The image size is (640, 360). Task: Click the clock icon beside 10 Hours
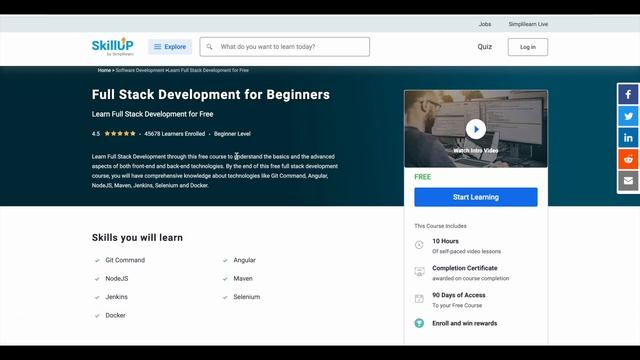419,245
